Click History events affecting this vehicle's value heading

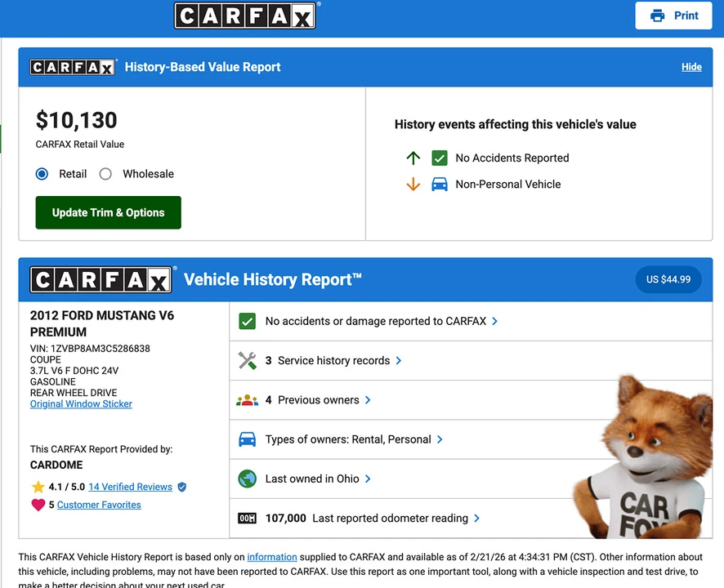pos(516,124)
